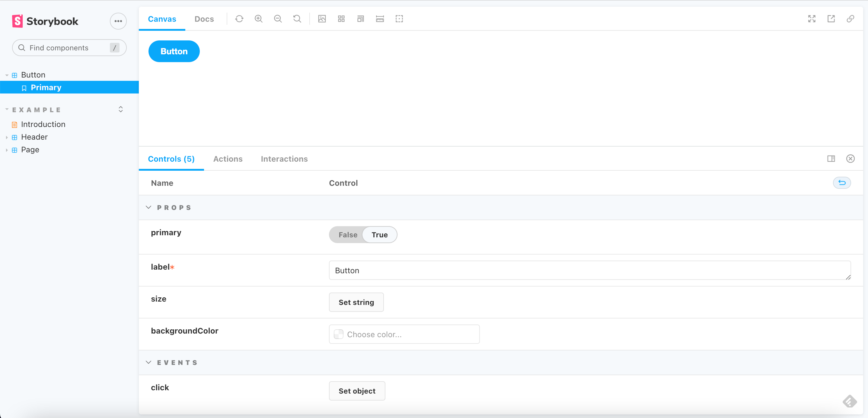Screen dimensions: 868x418
Task: Copy canvas link icon
Action: point(850,19)
